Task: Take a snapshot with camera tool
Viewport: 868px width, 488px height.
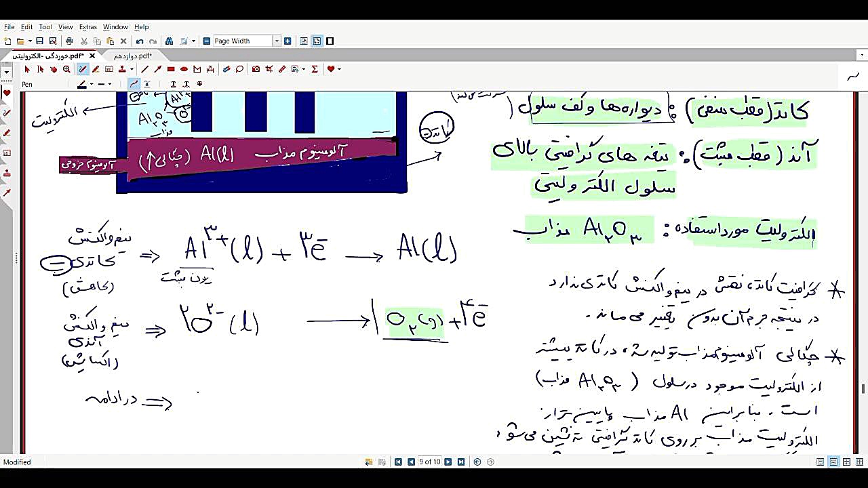Action: (x=256, y=69)
